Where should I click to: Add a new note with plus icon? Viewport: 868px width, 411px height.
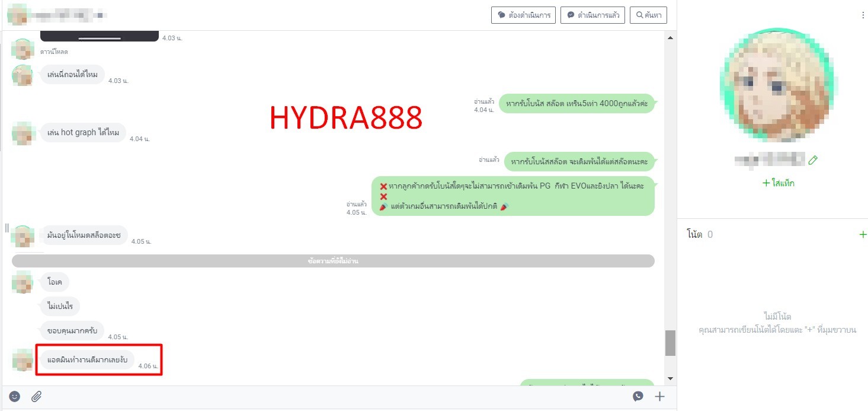[x=862, y=234]
